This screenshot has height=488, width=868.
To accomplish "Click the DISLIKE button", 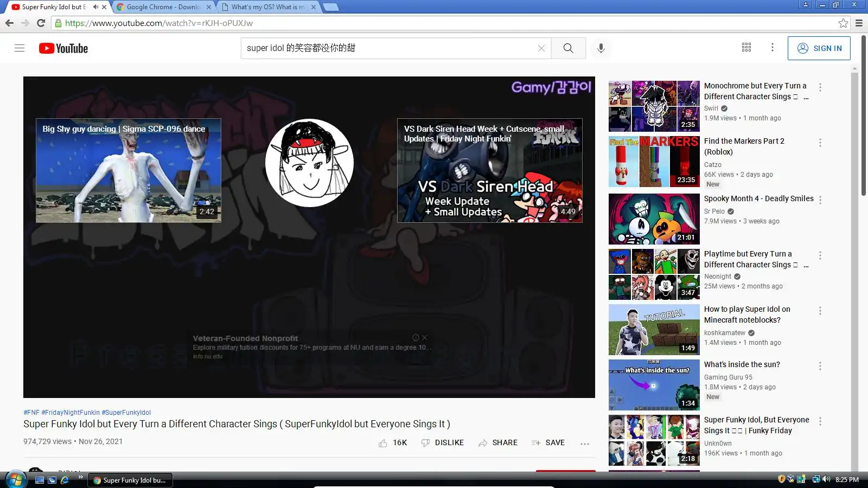I will pos(443,443).
